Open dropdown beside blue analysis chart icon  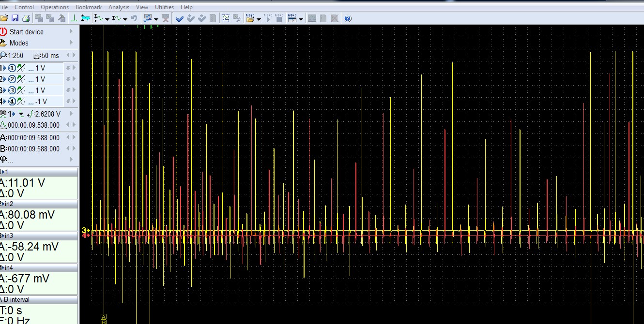tap(156, 19)
